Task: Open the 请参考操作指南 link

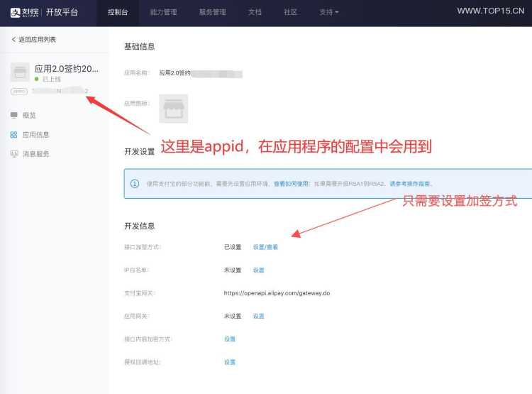Action: (x=410, y=184)
